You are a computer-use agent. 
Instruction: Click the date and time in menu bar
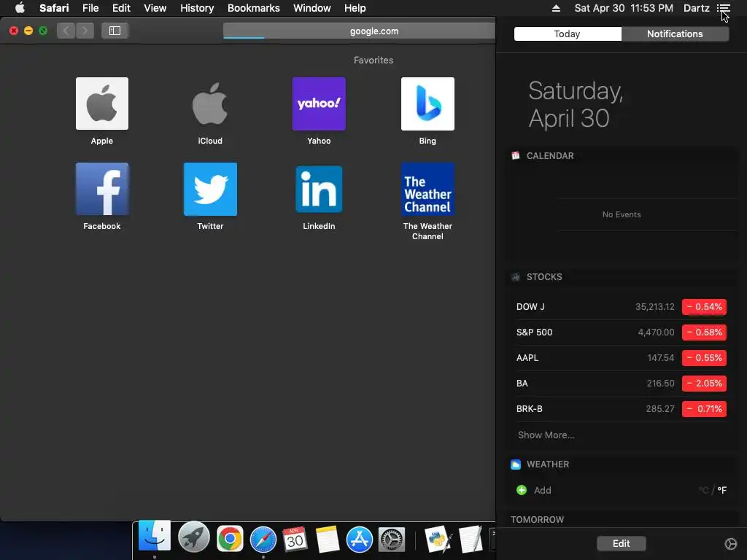(624, 8)
